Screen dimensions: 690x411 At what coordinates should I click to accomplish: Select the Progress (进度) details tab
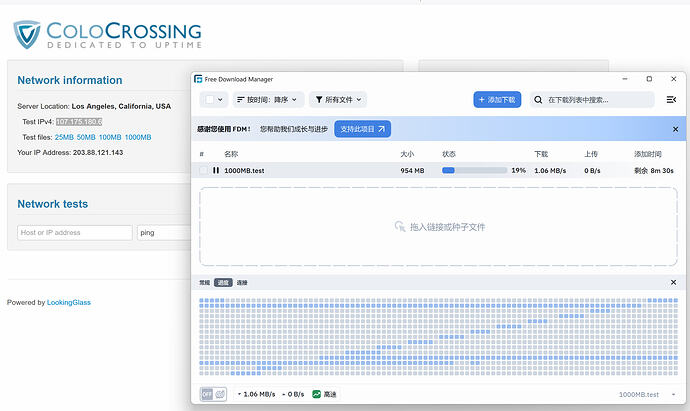223,283
